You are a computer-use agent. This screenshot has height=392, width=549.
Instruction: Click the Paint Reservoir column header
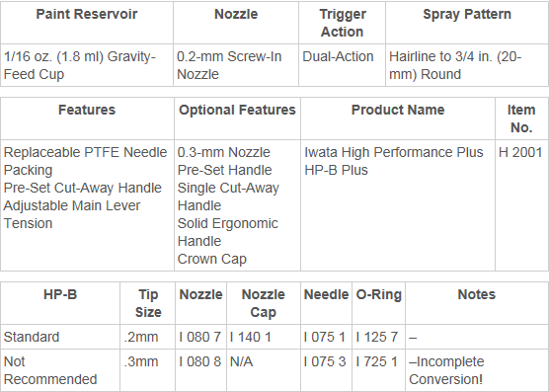click(x=87, y=15)
